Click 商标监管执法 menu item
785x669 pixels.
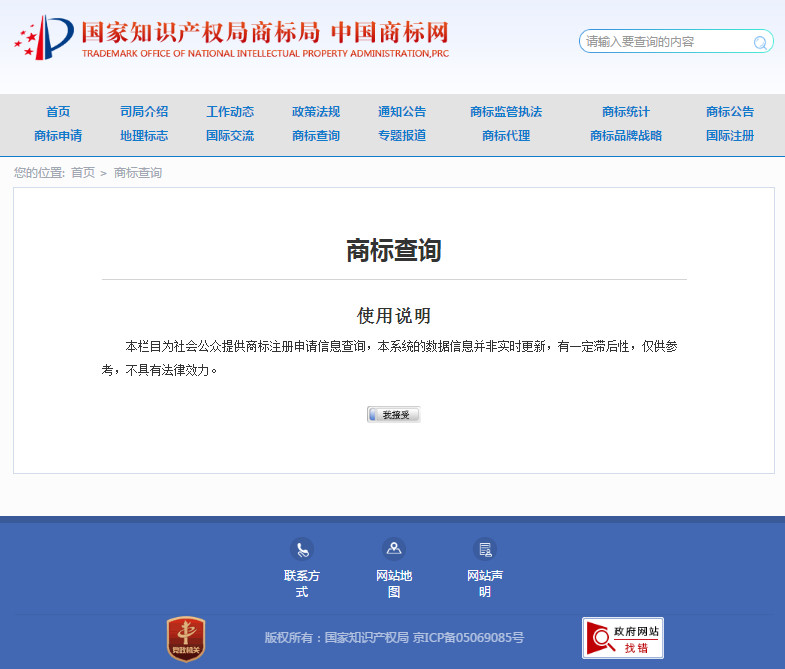[506, 112]
